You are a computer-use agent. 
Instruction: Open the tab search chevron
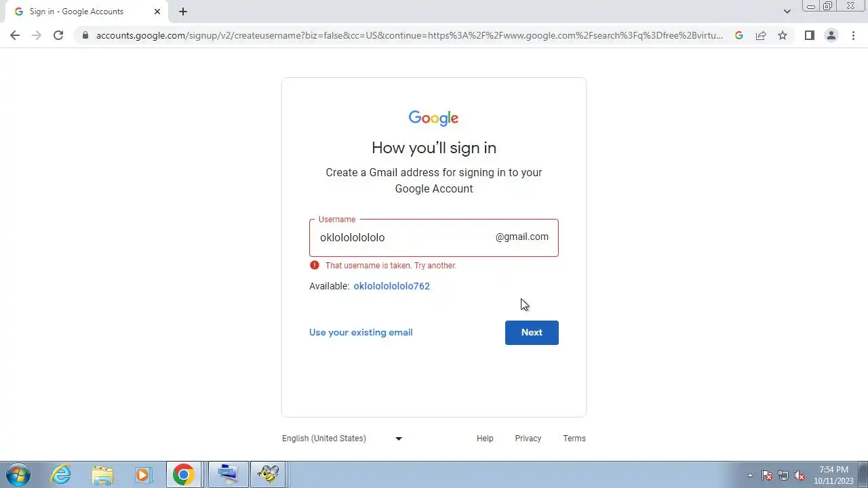tap(787, 12)
